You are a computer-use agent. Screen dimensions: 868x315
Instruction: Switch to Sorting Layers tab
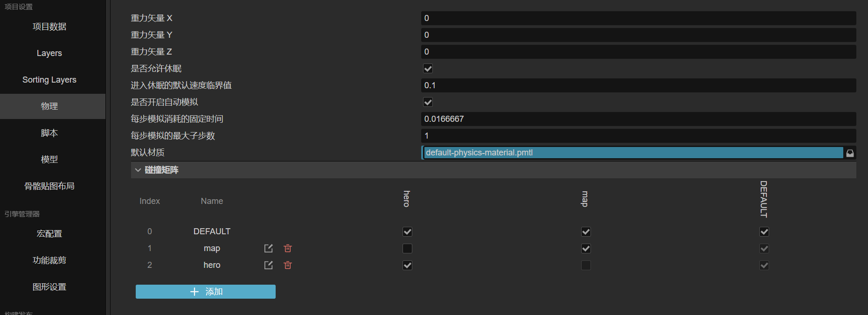pyautogui.click(x=49, y=80)
